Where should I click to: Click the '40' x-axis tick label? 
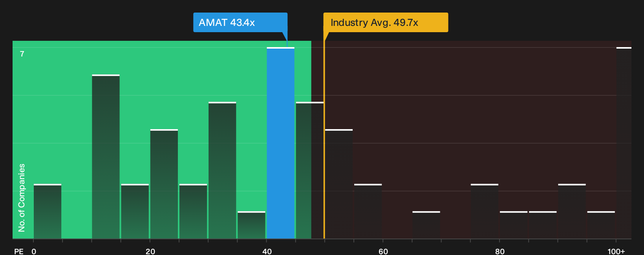(x=267, y=251)
